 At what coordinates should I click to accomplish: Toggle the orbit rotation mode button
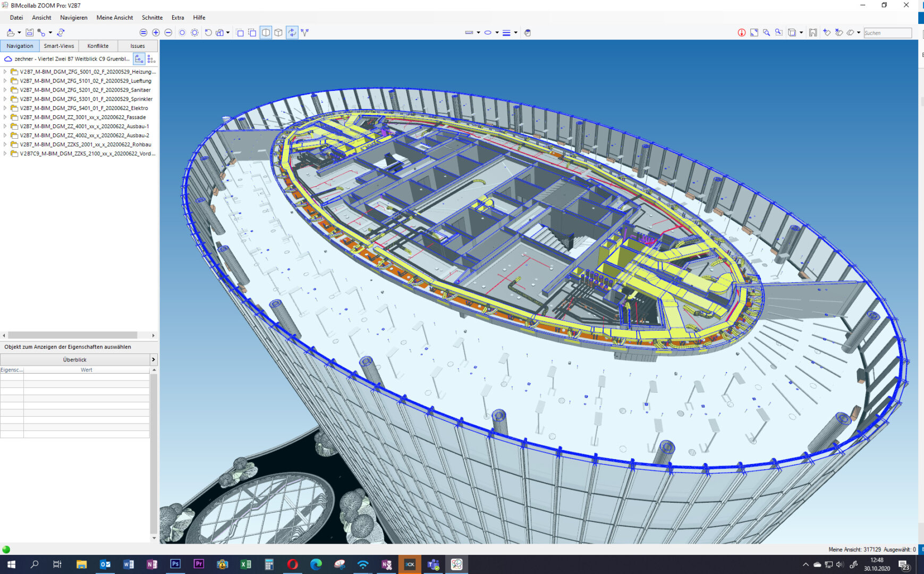[292, 32]
